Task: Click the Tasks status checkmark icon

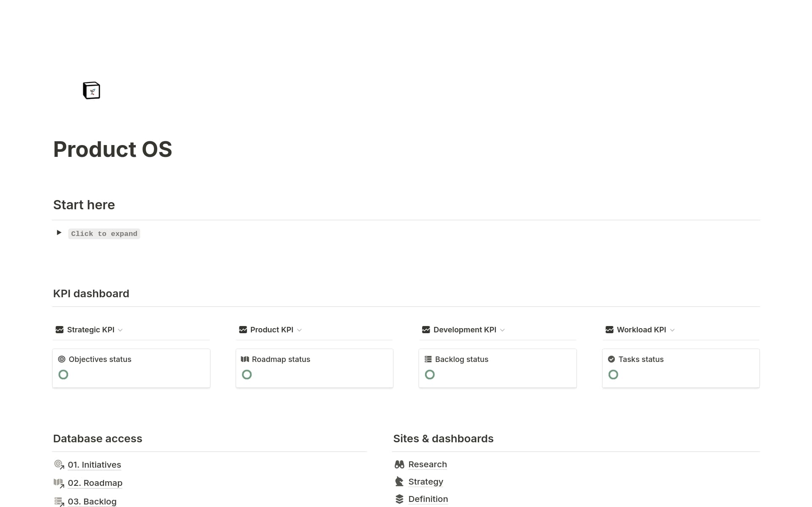Action: [x=612, y=359]
